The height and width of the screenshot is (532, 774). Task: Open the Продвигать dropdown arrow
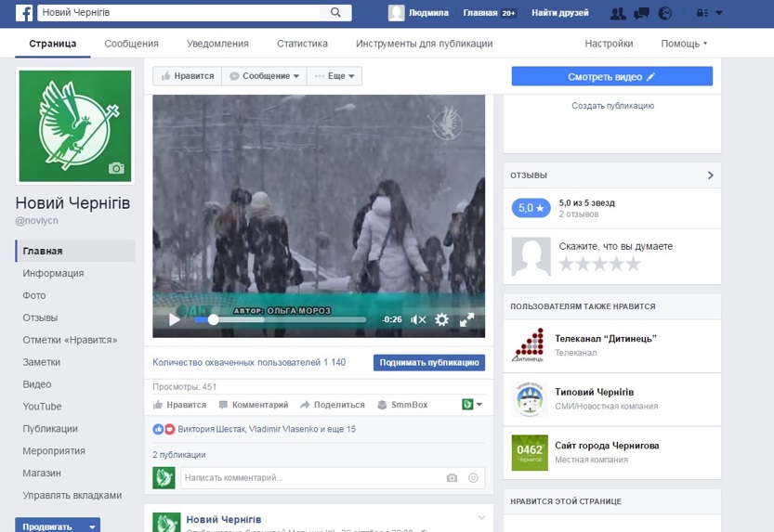click(x=92, y=526)
